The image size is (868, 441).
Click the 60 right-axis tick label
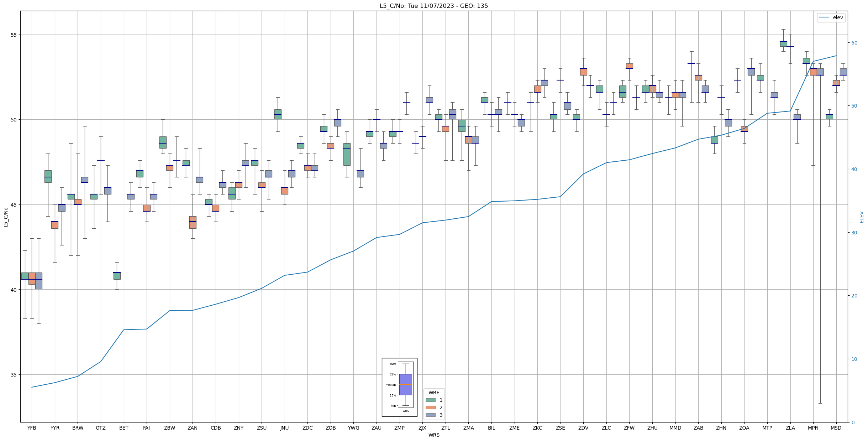click(854, 43)
